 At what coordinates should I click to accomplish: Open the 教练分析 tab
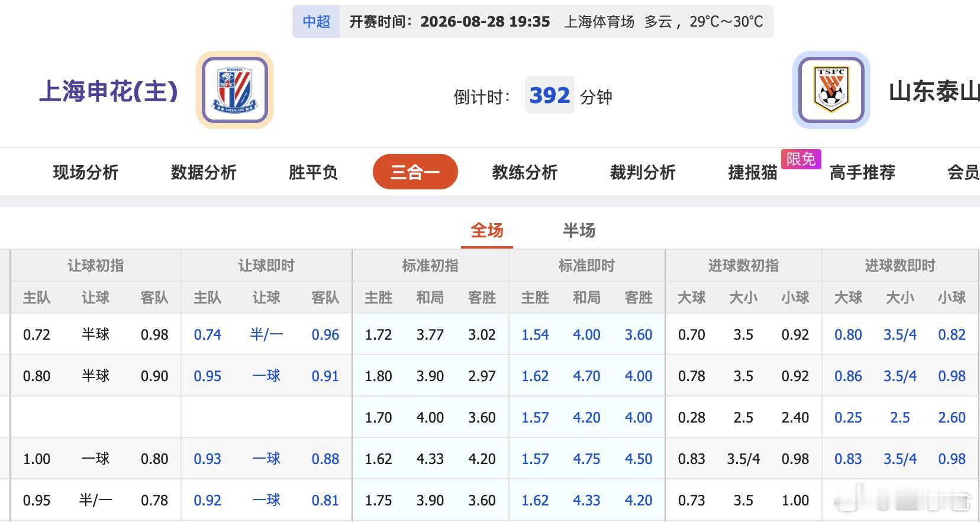point(525,172)
